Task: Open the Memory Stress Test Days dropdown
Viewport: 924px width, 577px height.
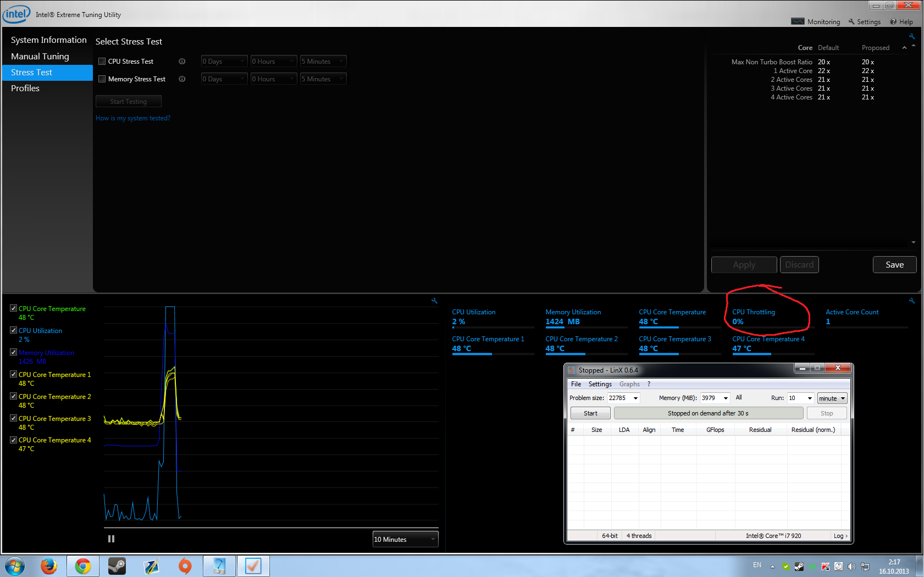Action: [x=224, y=79]
